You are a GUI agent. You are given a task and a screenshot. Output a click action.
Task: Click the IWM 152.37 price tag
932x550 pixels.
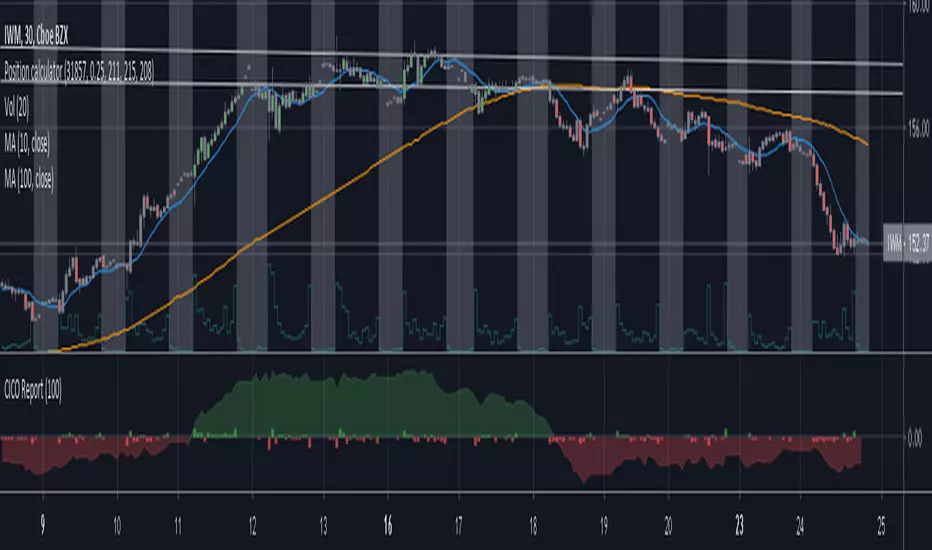click(x=907, y=242)
